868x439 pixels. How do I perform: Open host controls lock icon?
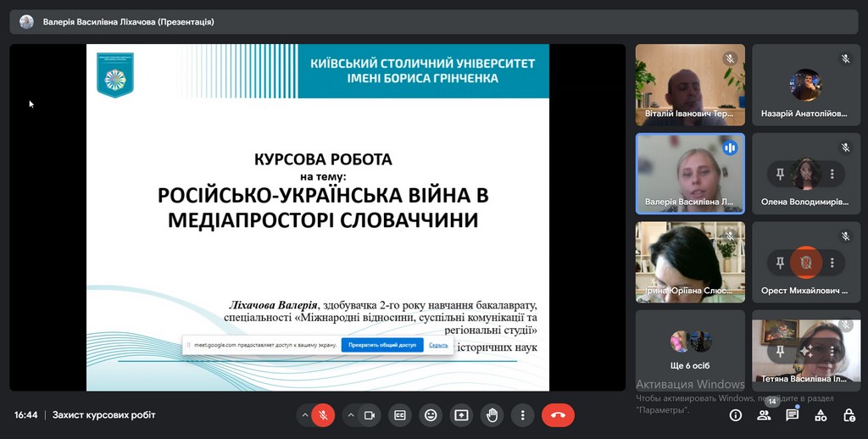(x=849, y=415)
